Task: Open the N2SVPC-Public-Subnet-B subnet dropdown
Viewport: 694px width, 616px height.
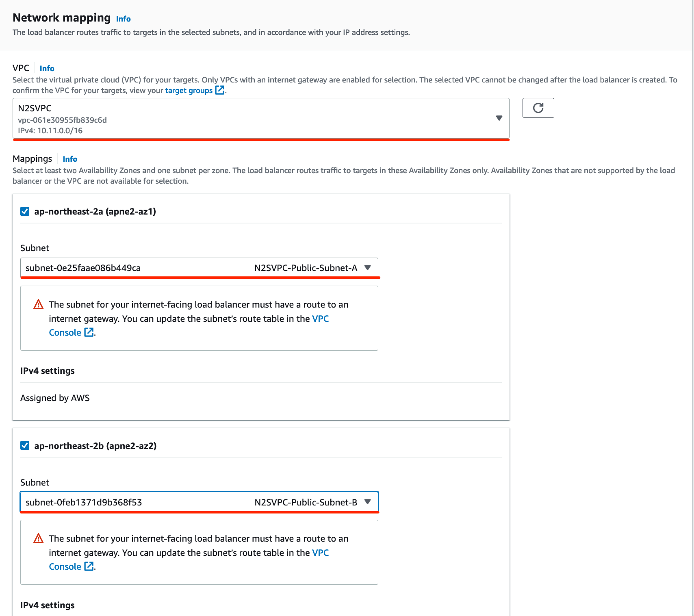Action: pos(199,502)
